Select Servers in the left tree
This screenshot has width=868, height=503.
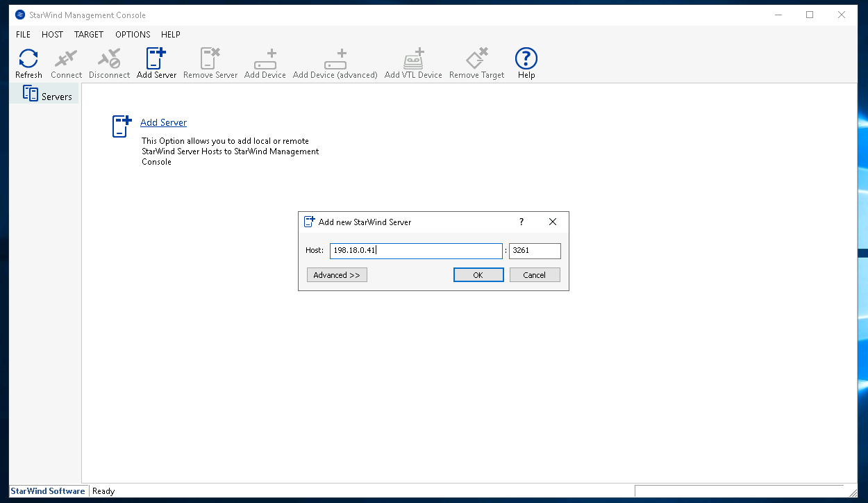point(48,96)
